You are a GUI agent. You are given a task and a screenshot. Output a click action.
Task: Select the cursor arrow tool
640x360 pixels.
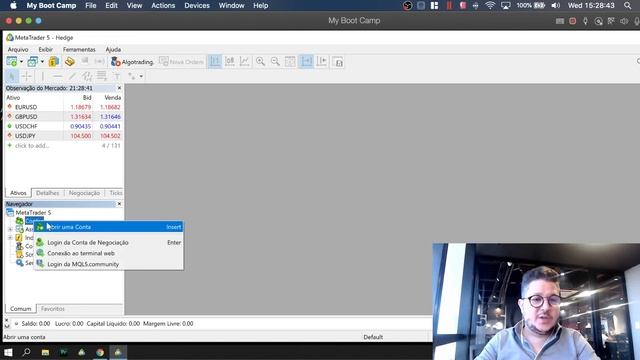[12, 76]
